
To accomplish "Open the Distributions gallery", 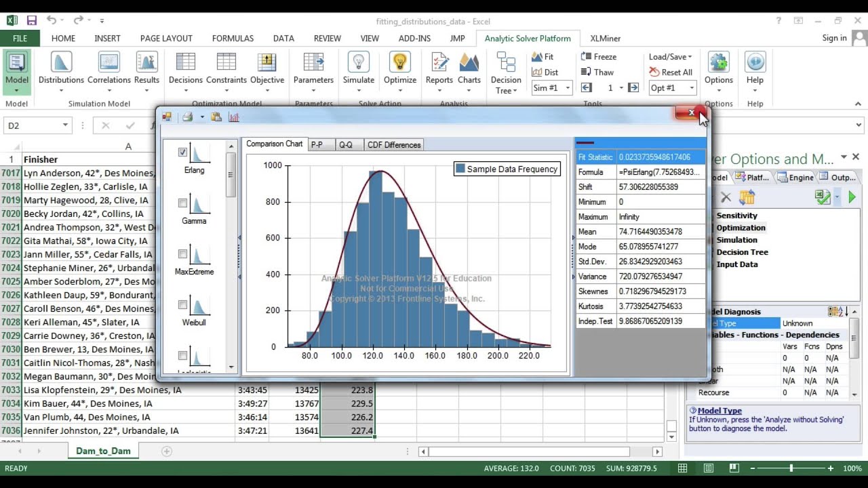I will point(61,72).
